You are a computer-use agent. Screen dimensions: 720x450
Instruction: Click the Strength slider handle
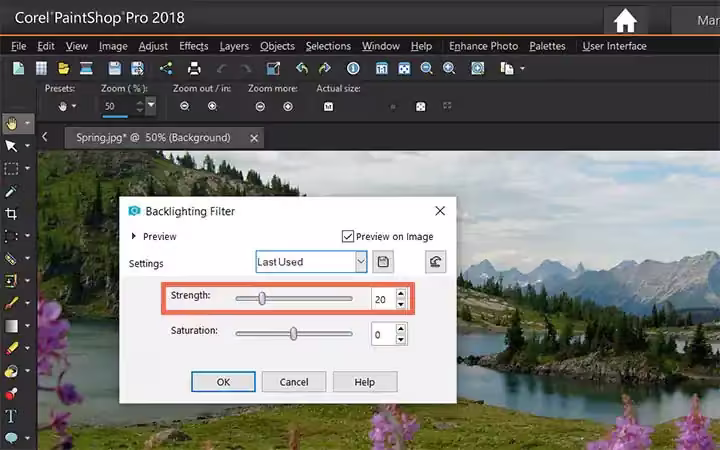262,298
